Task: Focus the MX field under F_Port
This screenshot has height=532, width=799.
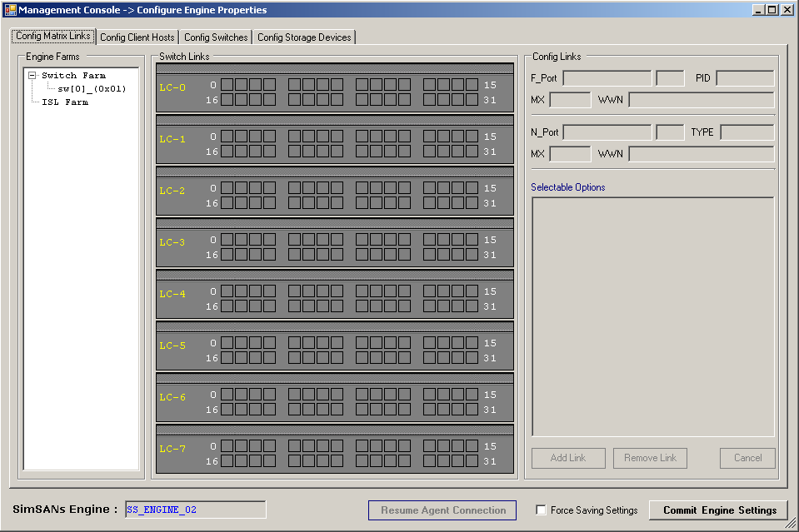Action: [570, 100]
